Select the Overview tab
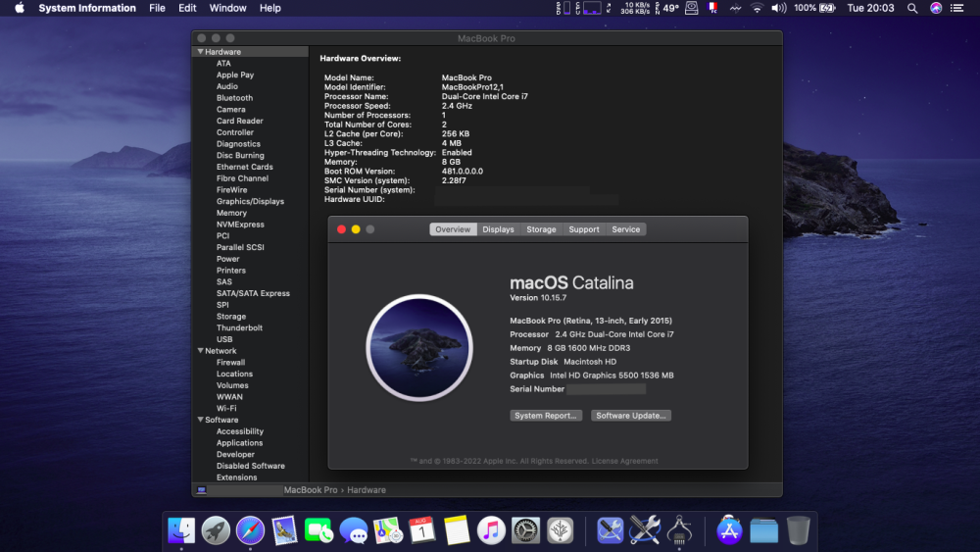 (453, 229)
